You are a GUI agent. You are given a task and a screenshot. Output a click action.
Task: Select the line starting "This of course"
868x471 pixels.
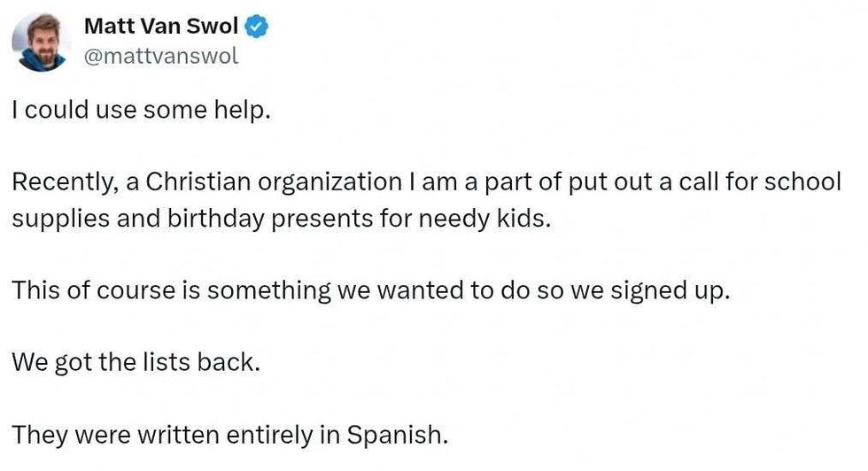click(x=371, y=290)
